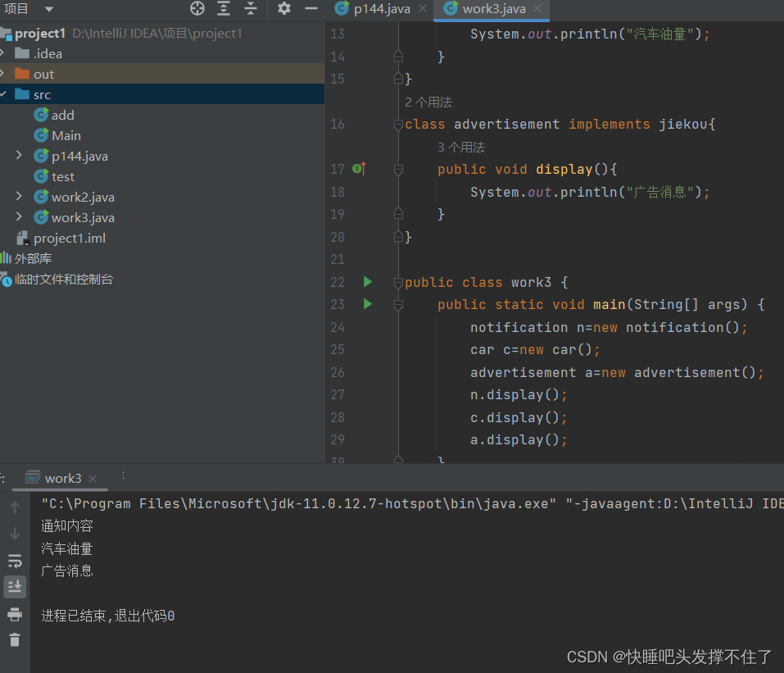Click the Expand All icon in project toolbar

coord(224,8)
